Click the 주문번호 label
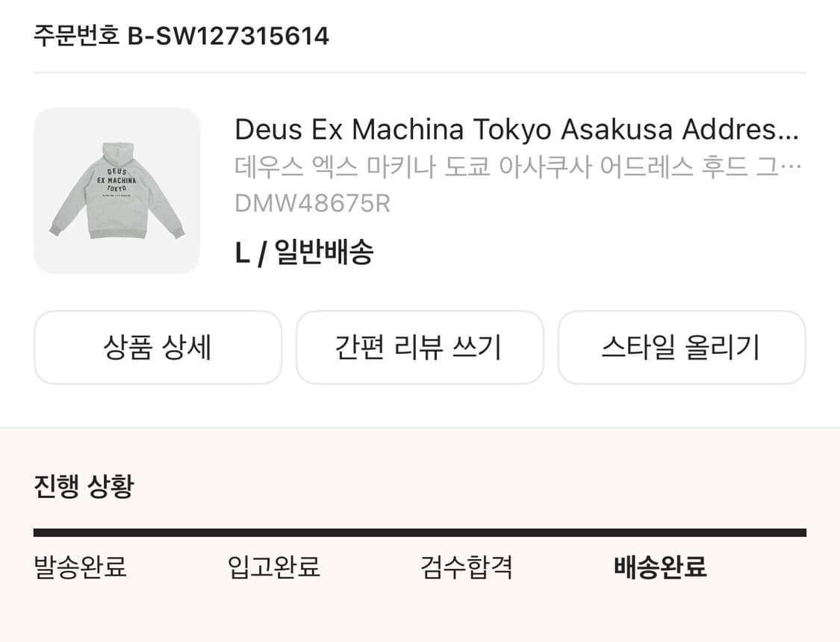840x642 pixels. 76,35
